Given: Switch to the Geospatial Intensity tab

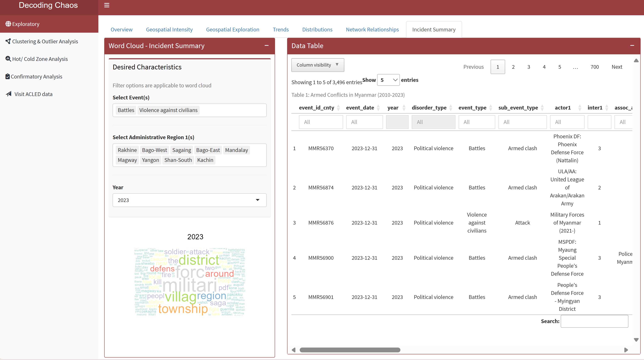Looking at the screenshot, I should click(169, 29).
